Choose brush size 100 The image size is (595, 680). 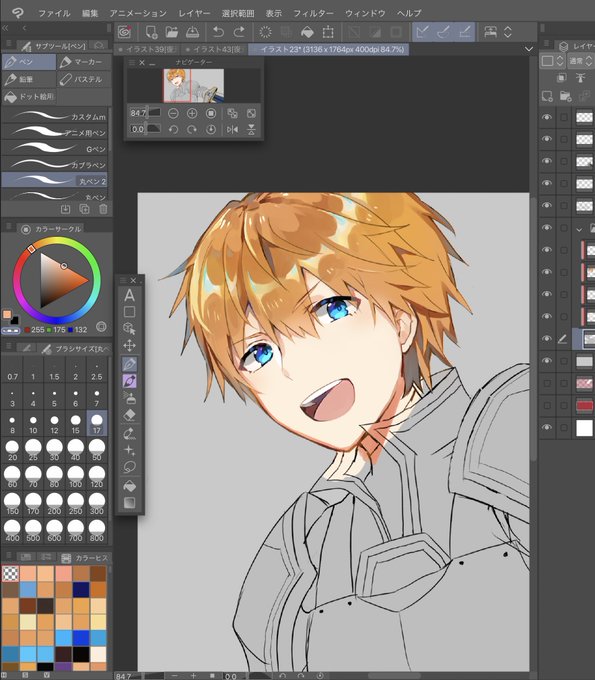[75, 477]
